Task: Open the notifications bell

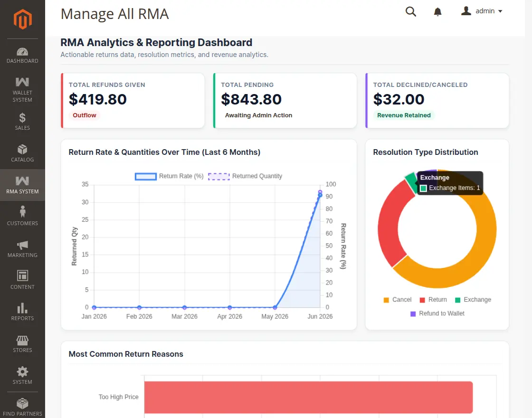Action: pos(437,12)
